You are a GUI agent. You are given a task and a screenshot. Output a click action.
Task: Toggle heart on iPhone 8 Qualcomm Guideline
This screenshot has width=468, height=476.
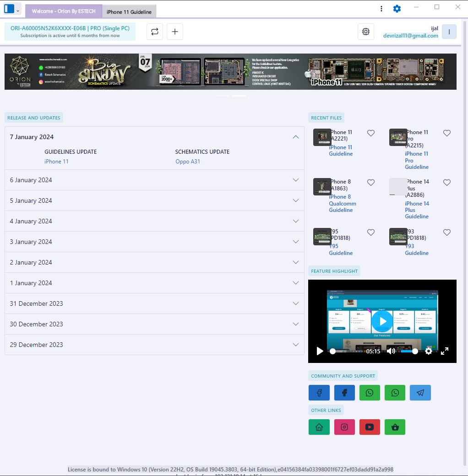coord(371,183)
